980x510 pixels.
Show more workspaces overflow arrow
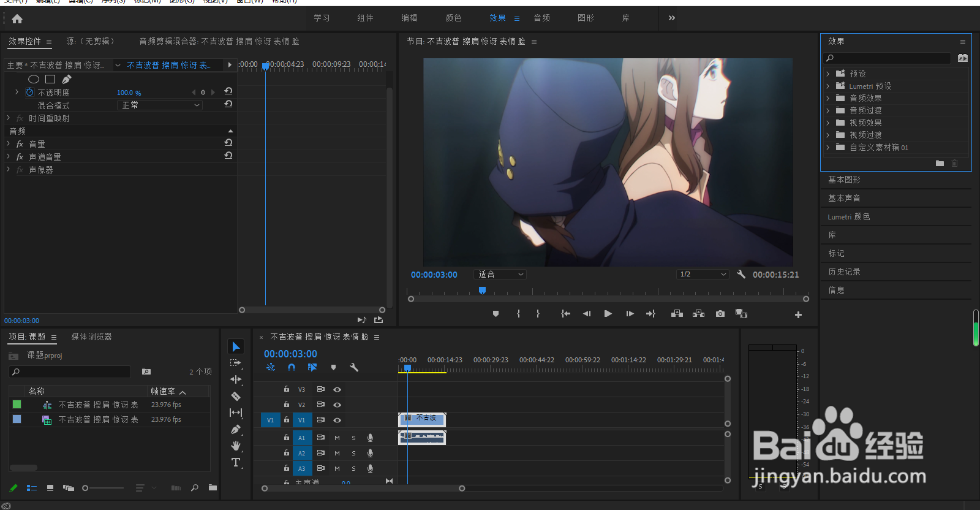[672, 18]
